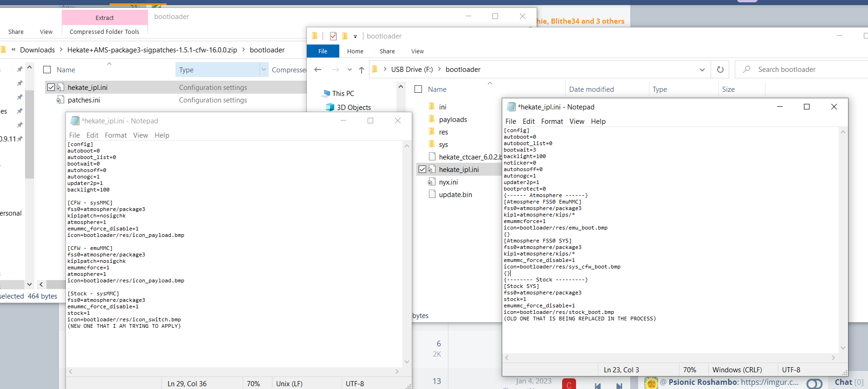Click the This PC computer icon
Viewport: 868px width, 389px height.
[326, 93]
